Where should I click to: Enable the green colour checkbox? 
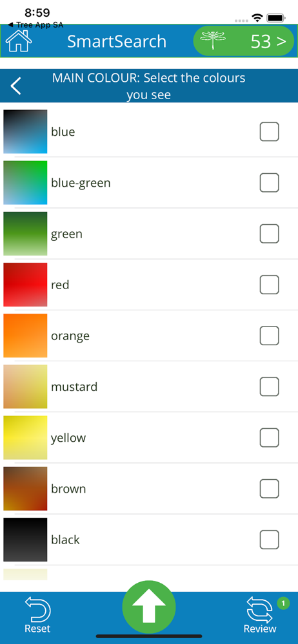click(269, 234)
